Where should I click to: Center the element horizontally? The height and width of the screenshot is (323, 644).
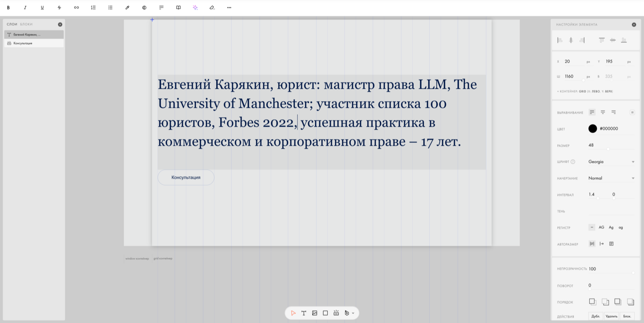click(x=571, y=40)
